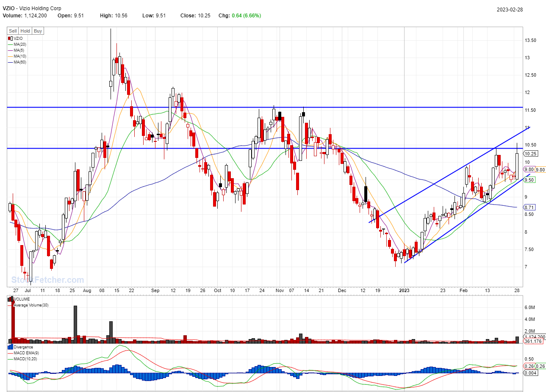Click the Sell button

pos(13,31)
